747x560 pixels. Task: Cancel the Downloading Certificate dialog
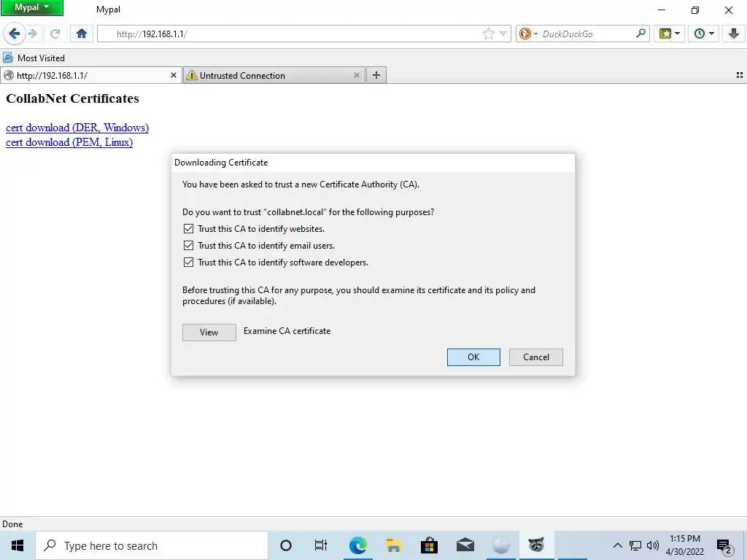point(536,357)
